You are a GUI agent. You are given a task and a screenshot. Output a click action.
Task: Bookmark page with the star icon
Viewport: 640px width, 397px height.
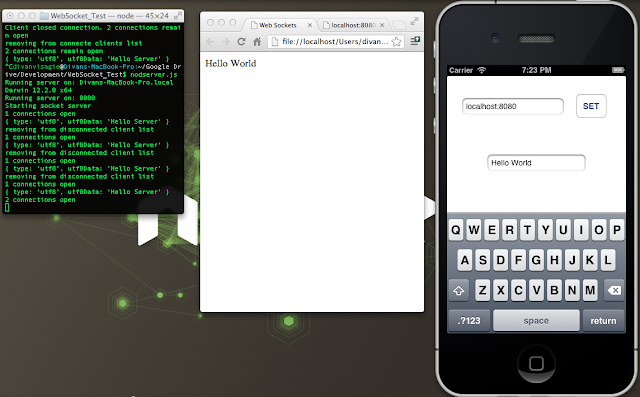(x=396, y=42)
